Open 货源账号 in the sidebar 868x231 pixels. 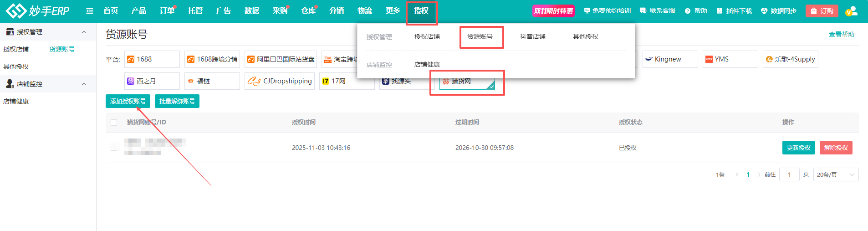[62, 49]
